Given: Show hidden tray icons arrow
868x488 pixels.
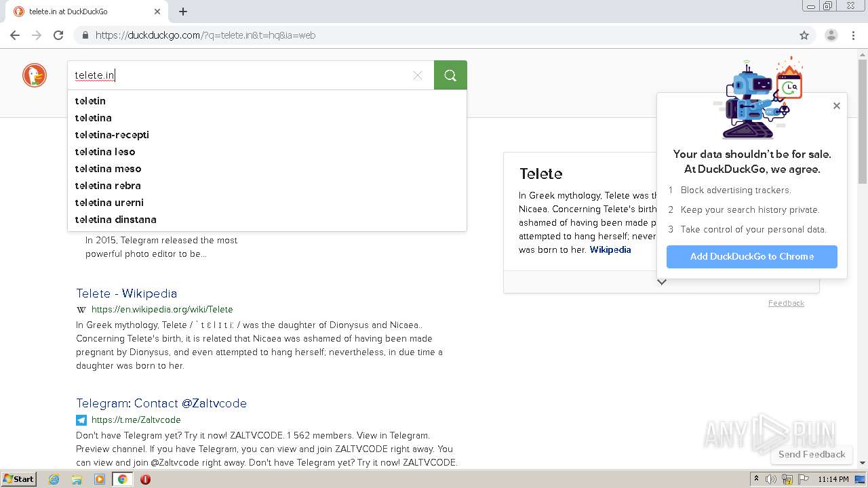Looking at the screenshot, I should [757, 479].
